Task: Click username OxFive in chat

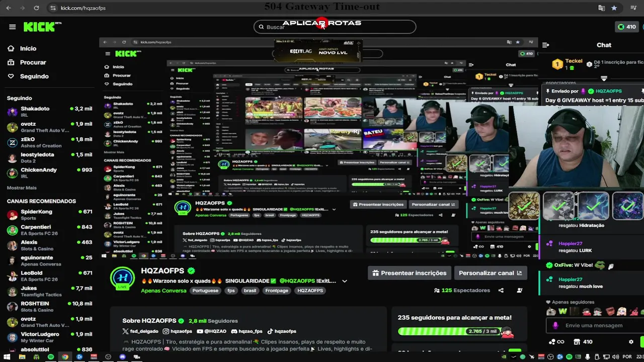Action: coord(562,265)
